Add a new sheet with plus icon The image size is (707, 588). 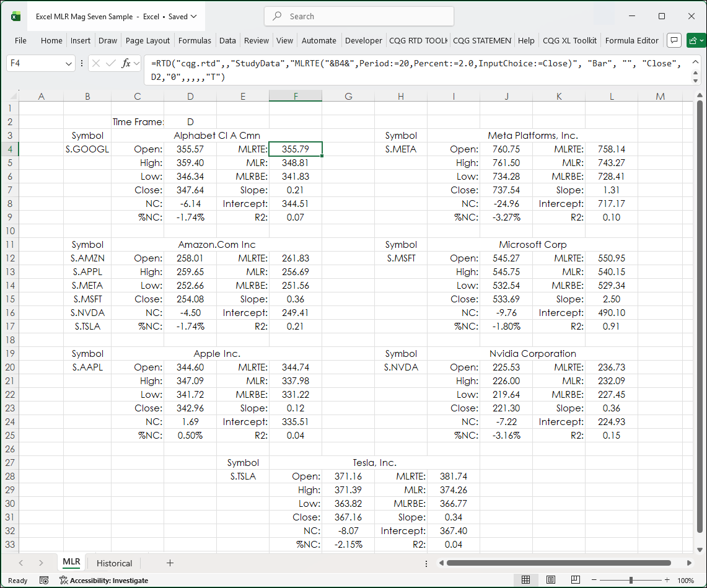pos(170,563)
